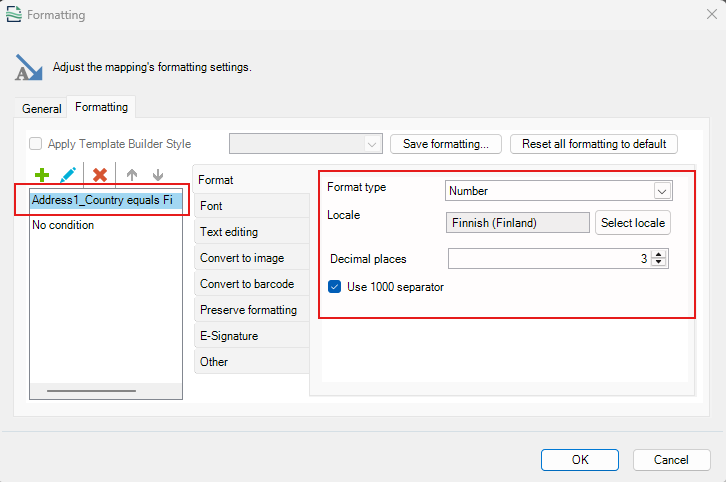Move condition up with the up arrow

pyautogui.click(x=132, y=175)
